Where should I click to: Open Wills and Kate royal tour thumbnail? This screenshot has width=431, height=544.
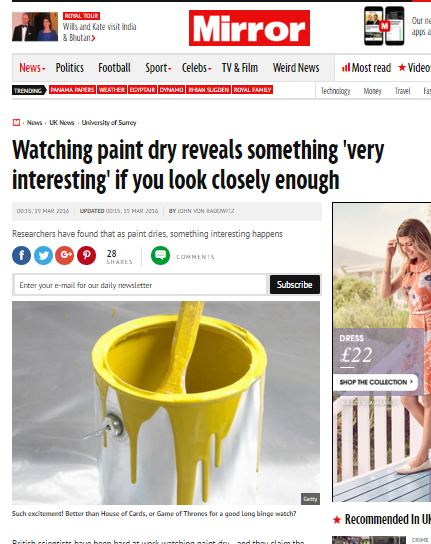point(35,27)
